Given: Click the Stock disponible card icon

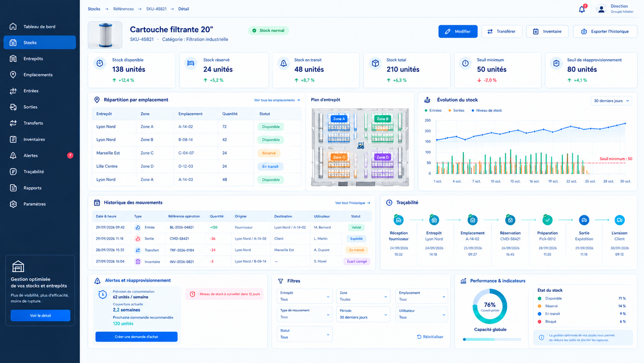Looking at the screenshot, I should pos(100,63).
